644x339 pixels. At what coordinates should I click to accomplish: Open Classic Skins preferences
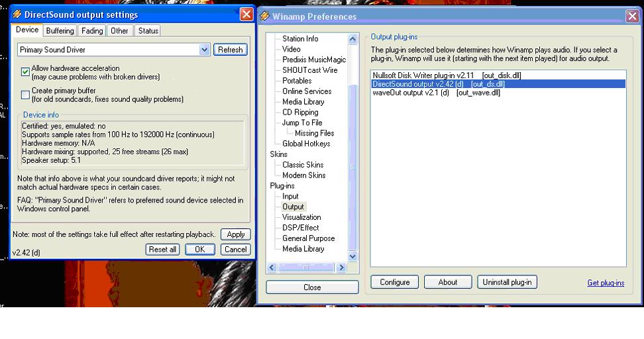[x=303, y=165]
